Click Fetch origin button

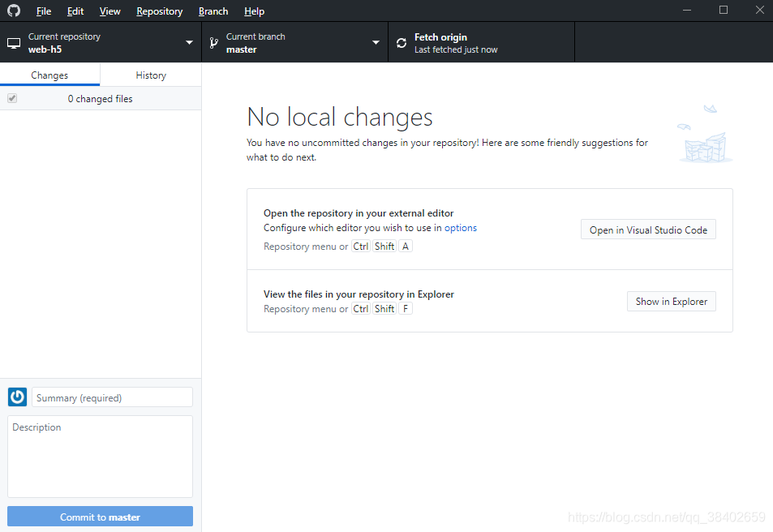pyautogui.click(x=481, y=43)
